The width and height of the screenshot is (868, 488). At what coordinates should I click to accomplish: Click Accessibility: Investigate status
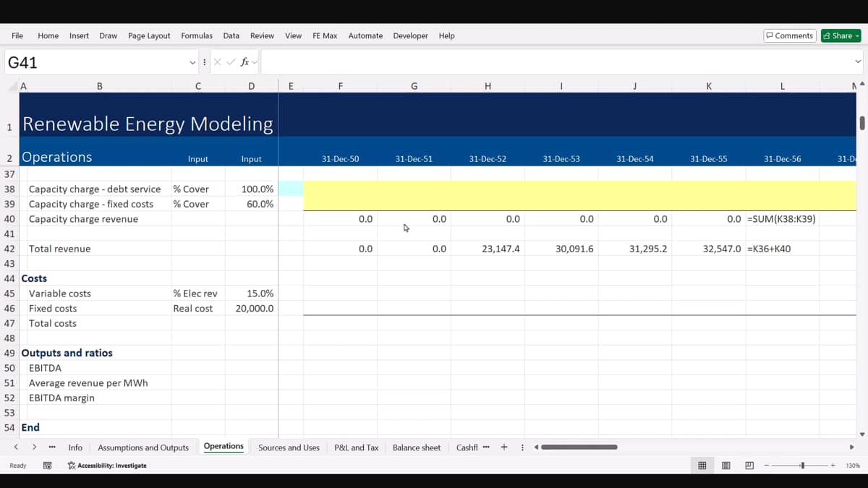pos(107,466)
